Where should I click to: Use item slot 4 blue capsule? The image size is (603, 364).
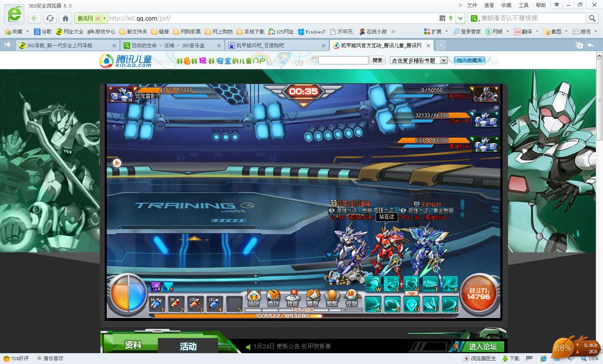tap(215, 304)
